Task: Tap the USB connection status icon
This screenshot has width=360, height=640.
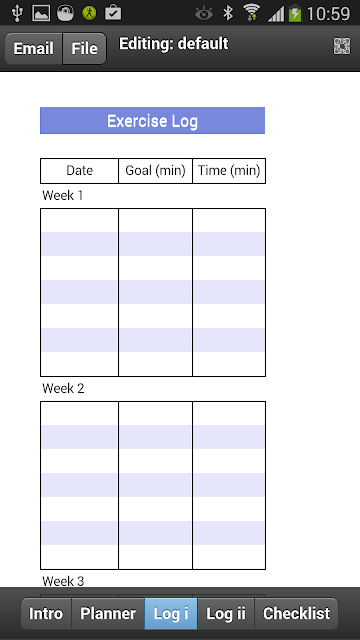Action: pos(17,13)
